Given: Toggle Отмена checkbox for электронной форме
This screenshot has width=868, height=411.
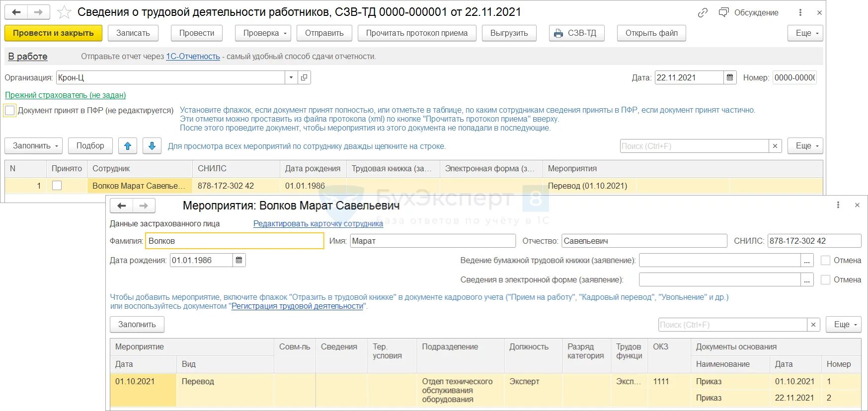Looking at the screenshot, I should (826, 279).
